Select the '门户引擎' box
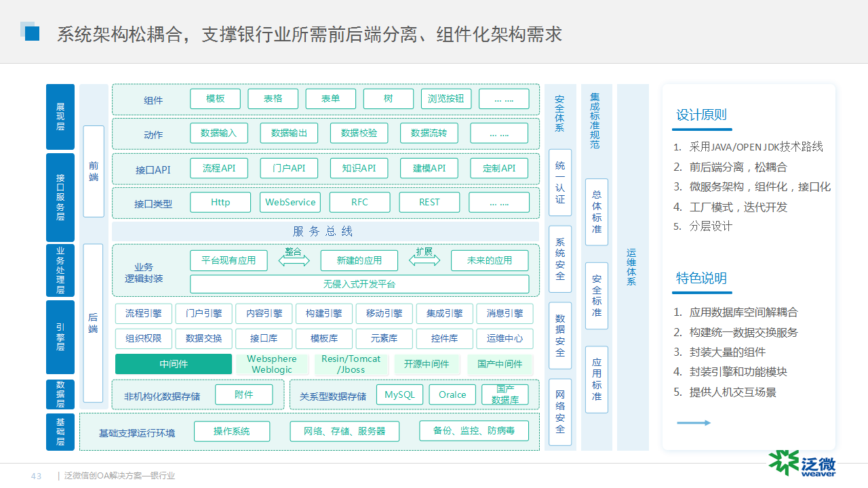This screenshot has width=868, height=488. [204, 313]
